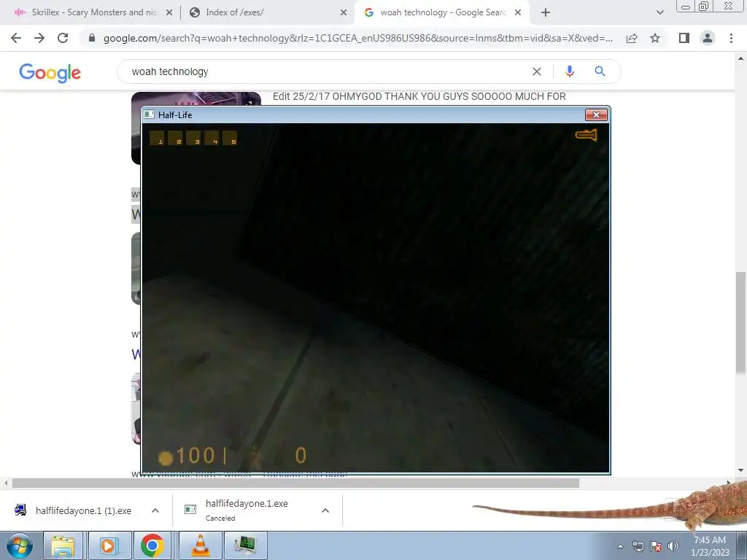
Task: Start voice search with microphone icon
Action: point(569,71)
